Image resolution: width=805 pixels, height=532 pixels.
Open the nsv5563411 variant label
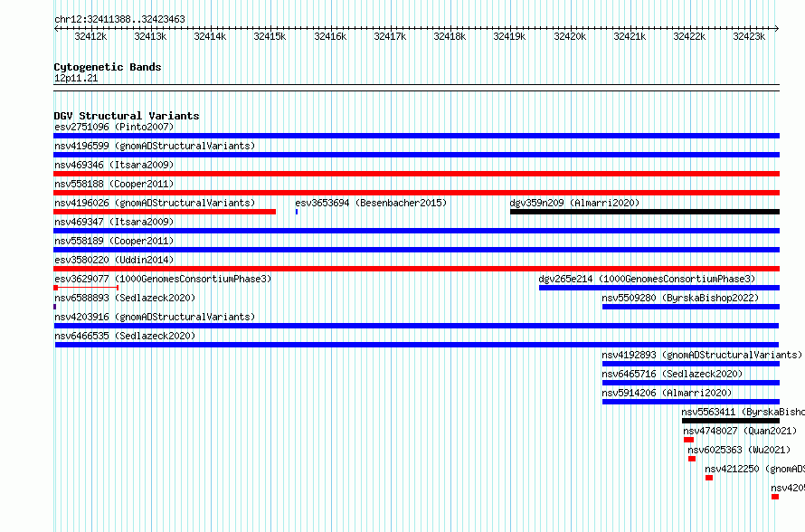tap(743, 412)
